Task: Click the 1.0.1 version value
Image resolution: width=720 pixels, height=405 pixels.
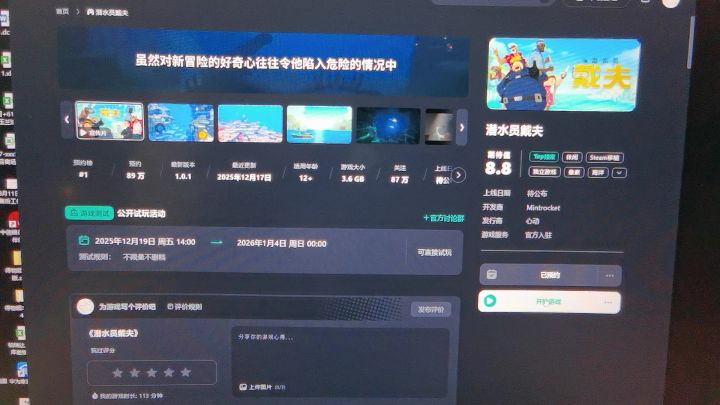Action: tap(183, 176)
